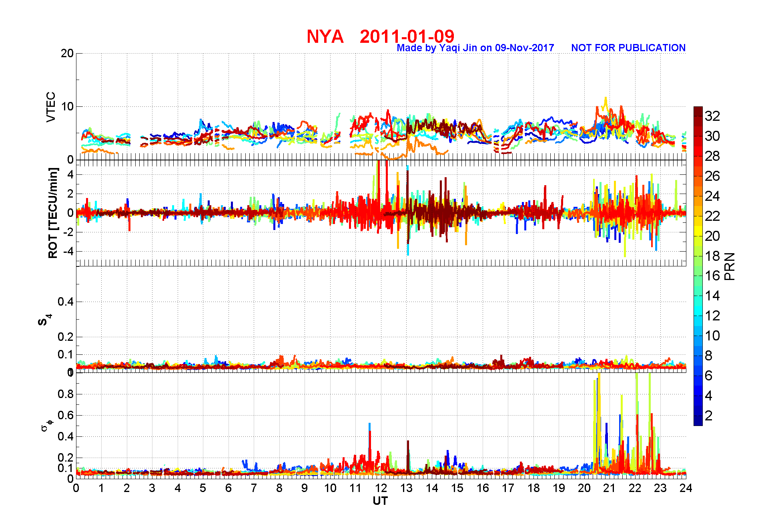Screen dimensions: 762x532
Task: Click the UT x-axis label
Action: [380, 501]
